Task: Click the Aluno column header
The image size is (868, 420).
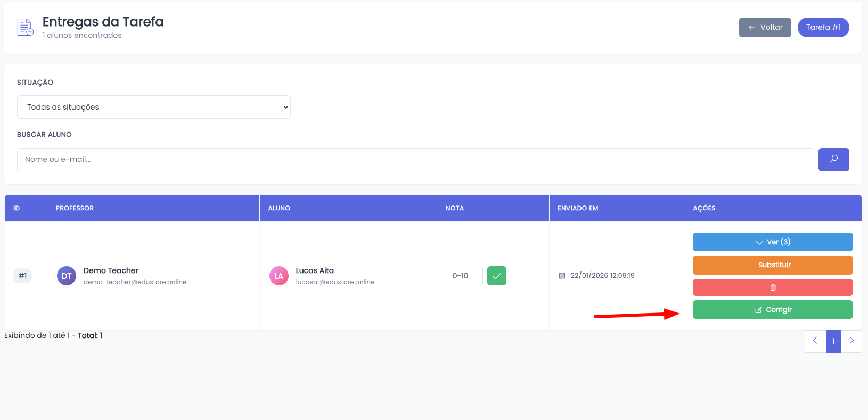Action: [279, 208]
